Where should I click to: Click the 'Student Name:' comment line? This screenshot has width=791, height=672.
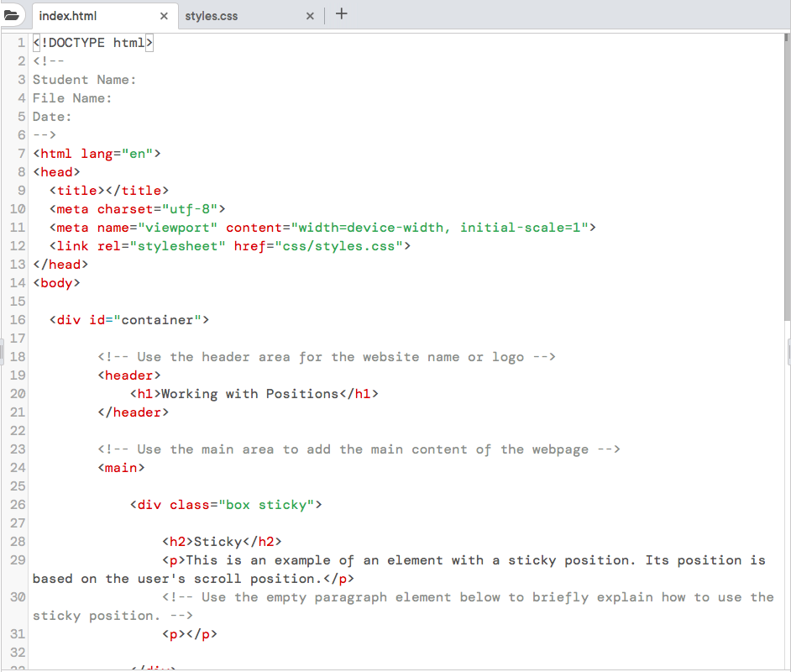coord(84,80)
